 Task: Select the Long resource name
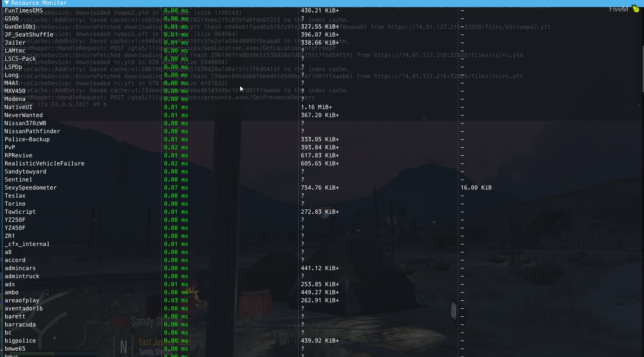[x=12, y=75]
